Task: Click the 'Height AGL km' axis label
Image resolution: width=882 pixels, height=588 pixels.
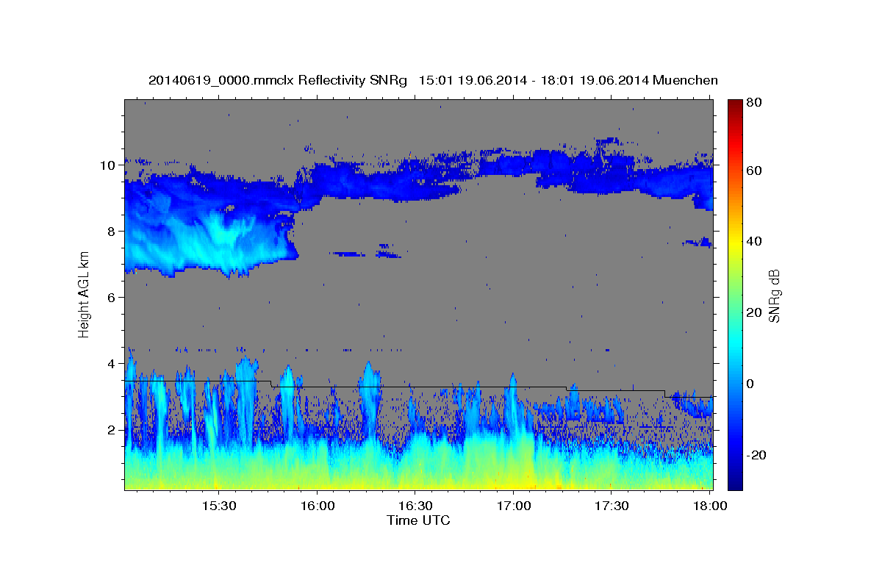Action: [84, 295]
